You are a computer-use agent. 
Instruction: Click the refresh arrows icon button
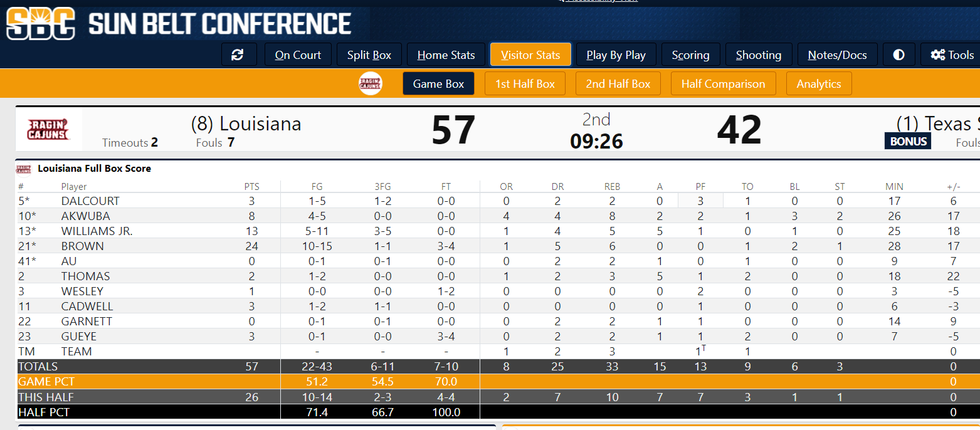point(238,55)
